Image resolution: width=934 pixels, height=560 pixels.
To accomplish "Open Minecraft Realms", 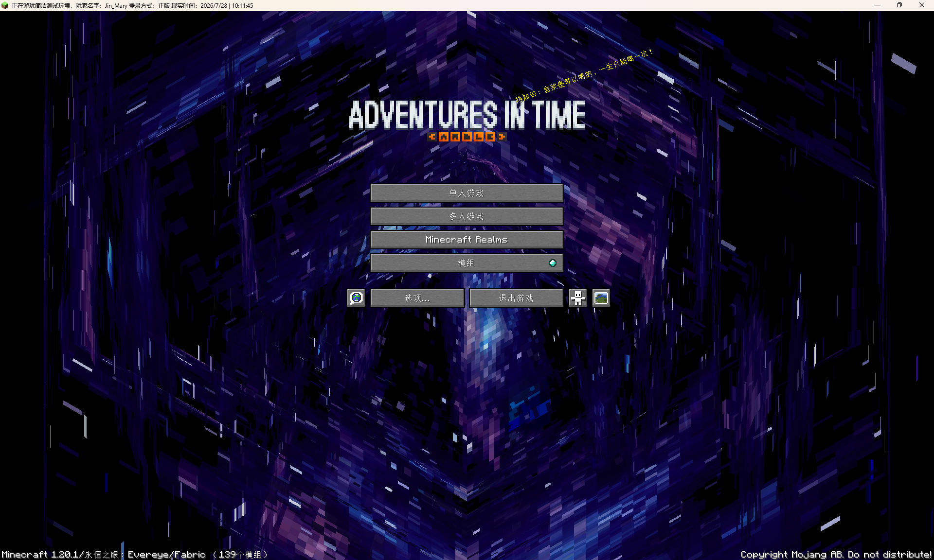I will pos(467,240).
